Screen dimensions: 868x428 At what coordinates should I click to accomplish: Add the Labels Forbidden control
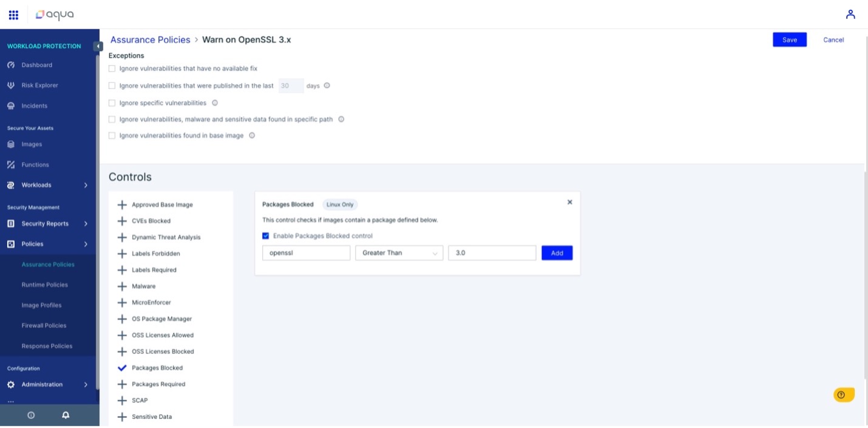122,254
